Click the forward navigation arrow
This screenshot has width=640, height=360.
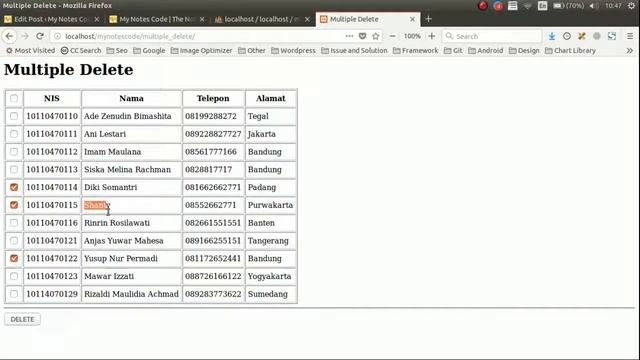click(x=25, y=36)
